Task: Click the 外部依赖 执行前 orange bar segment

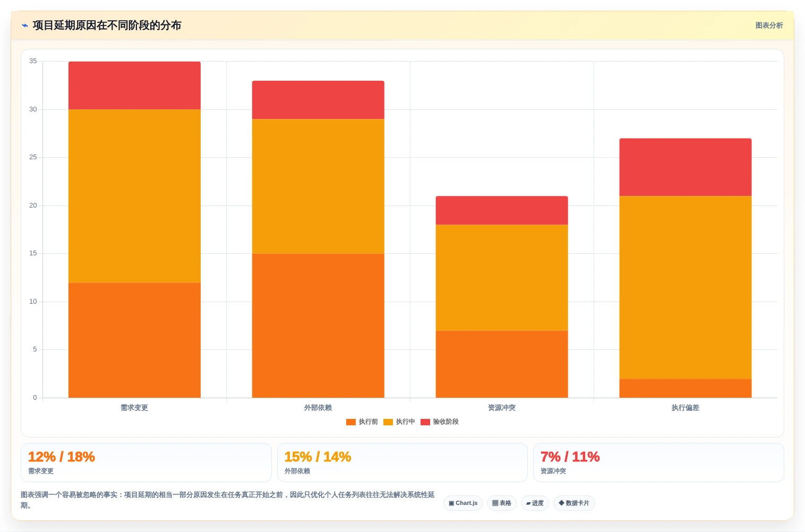Action: (x=318, y=325)
